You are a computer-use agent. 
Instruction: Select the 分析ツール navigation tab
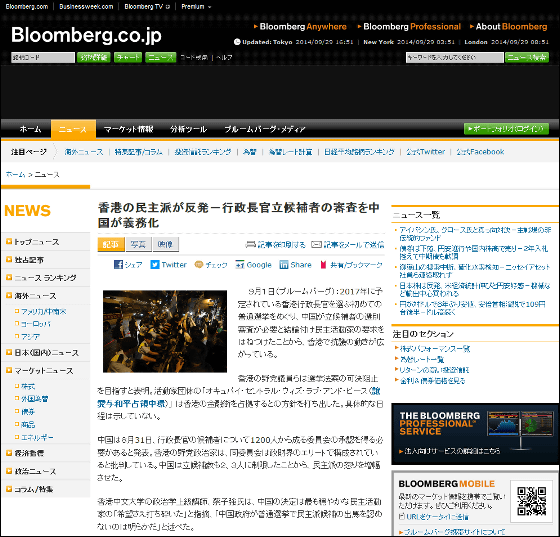189,129
